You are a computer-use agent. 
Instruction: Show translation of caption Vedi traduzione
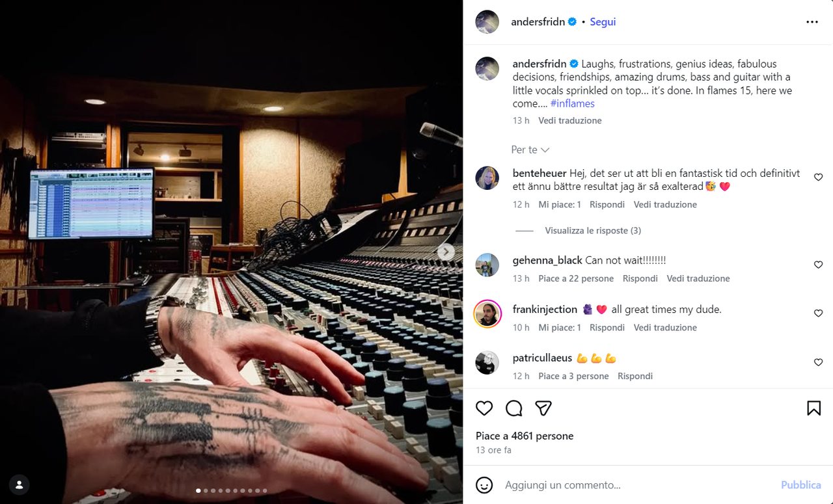[x=570, y=120]
